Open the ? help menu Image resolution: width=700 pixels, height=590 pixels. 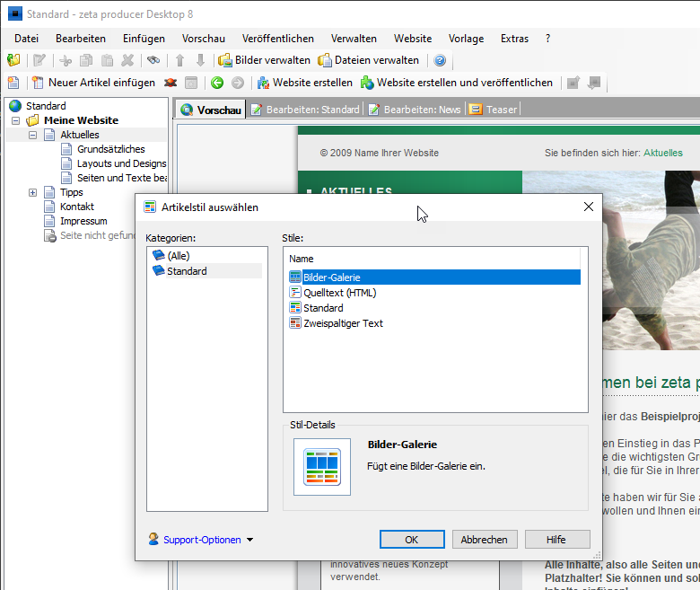point(547,39)
